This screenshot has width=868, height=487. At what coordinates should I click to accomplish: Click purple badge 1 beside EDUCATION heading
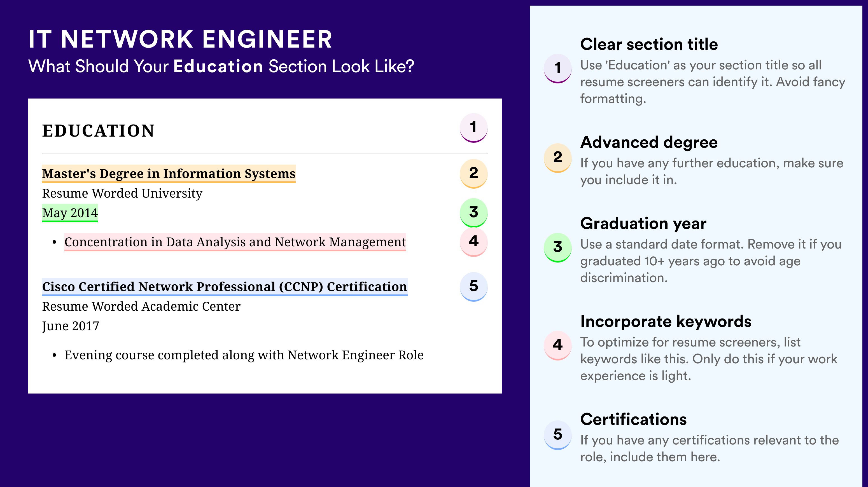[x=473, y=128]
